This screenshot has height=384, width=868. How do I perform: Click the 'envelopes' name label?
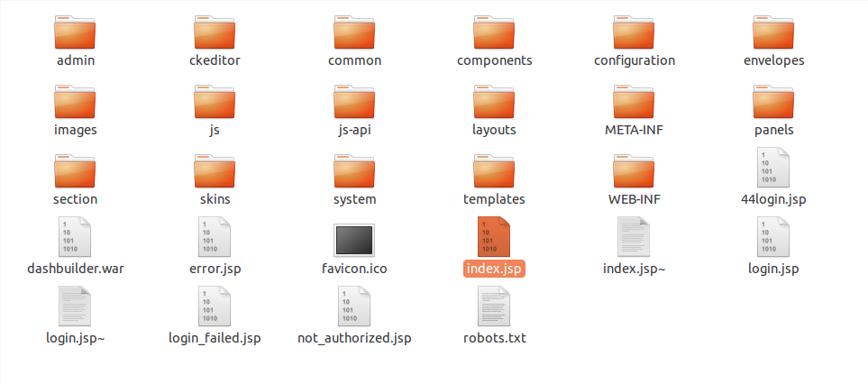coord(774,61)
